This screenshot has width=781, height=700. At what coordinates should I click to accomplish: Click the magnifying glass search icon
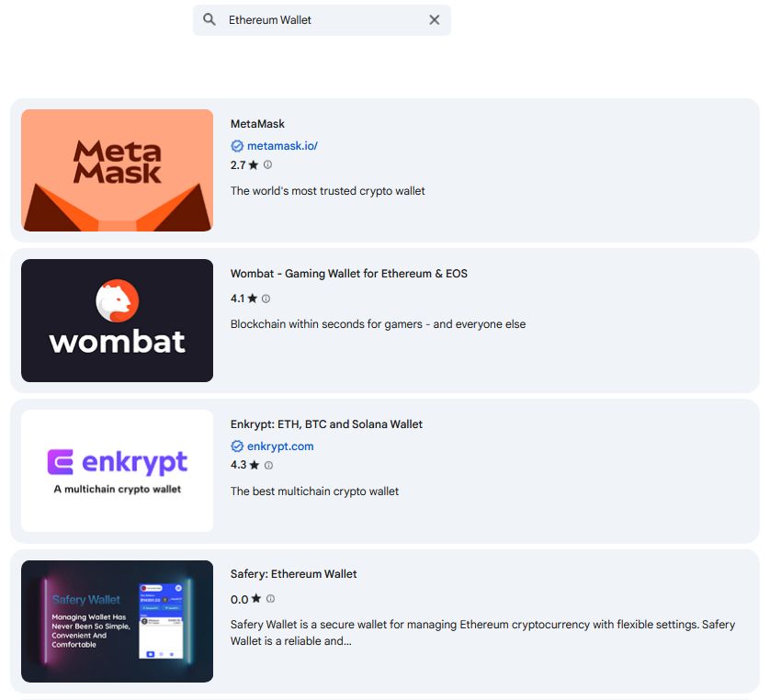pyautogui.click(x=209, y=19)
